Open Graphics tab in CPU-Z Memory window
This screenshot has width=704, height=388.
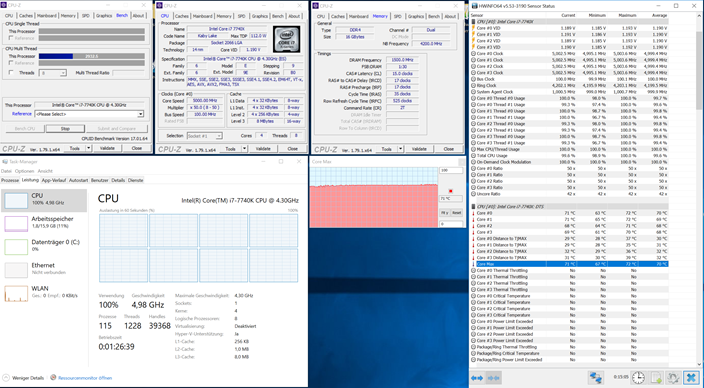tap(416, 16)
